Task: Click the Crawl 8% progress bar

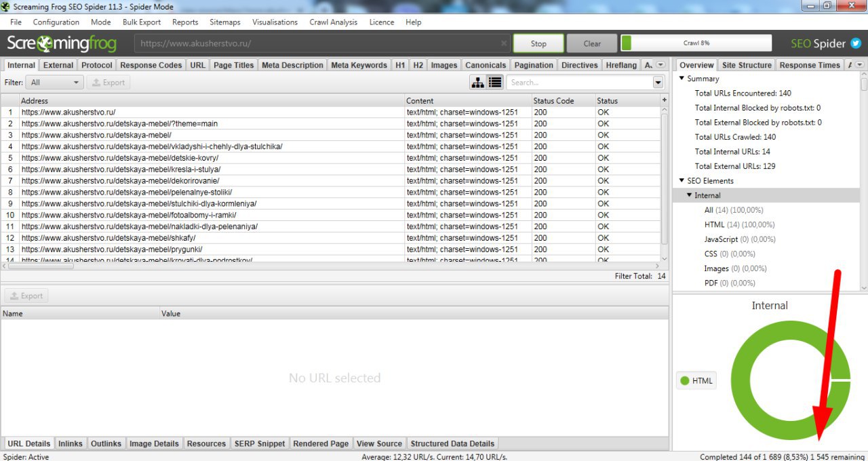Action: (x=696, y=43)
